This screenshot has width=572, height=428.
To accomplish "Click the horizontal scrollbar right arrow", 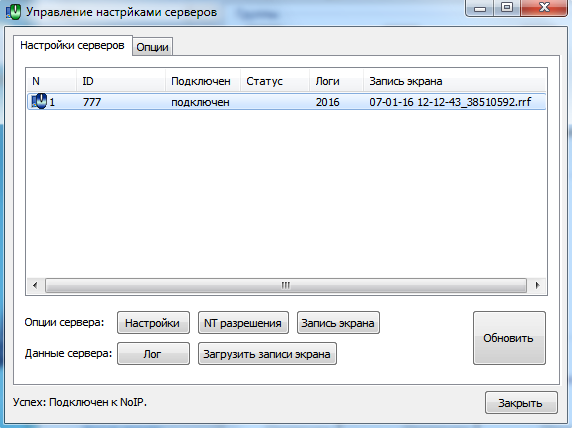I will pos(537,285).
